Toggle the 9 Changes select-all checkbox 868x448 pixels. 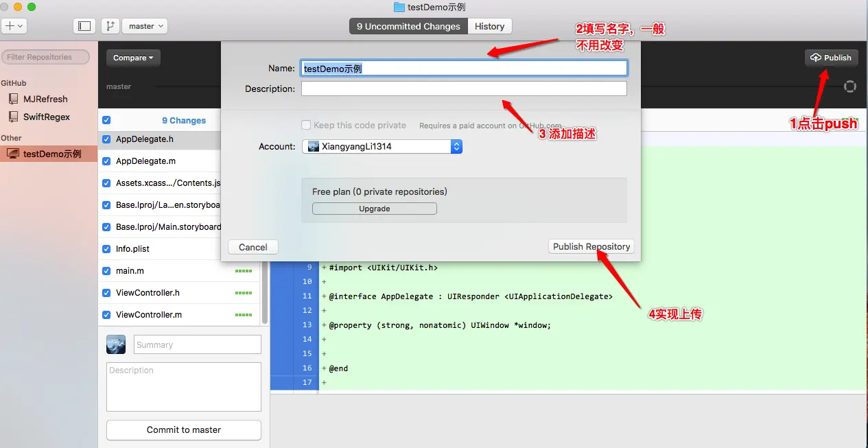106,120
